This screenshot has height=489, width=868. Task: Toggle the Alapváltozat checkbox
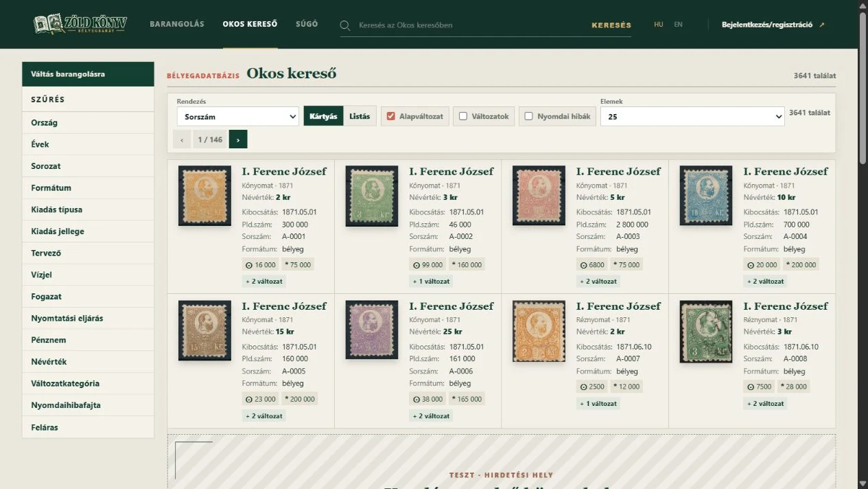click(391, 116)
